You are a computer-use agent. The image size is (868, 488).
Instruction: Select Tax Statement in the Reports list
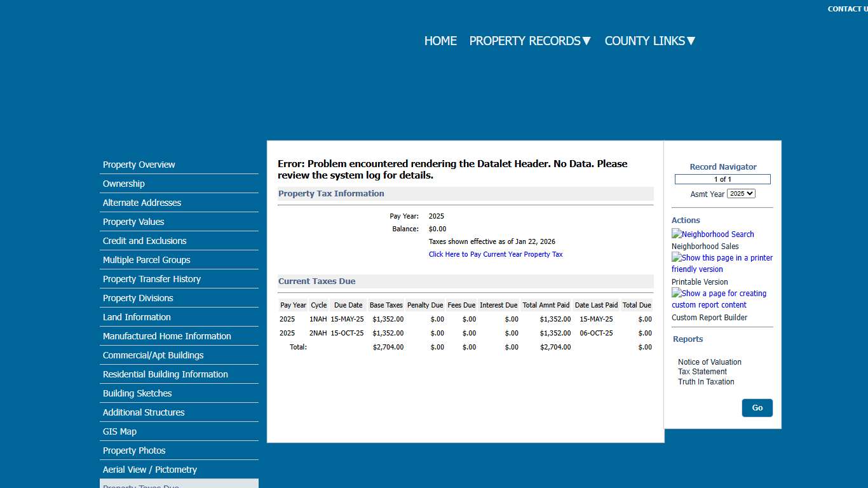pos(702,372)
